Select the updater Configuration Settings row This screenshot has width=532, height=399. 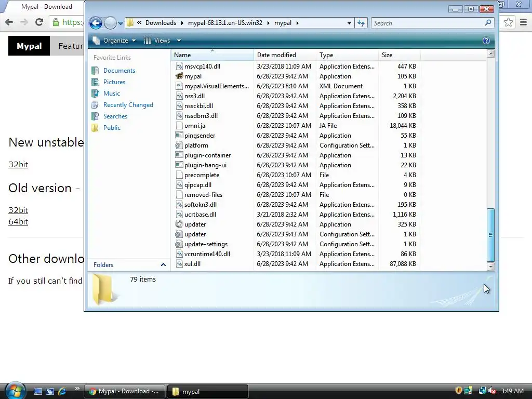pyautogui.click(x=296, y=234)
